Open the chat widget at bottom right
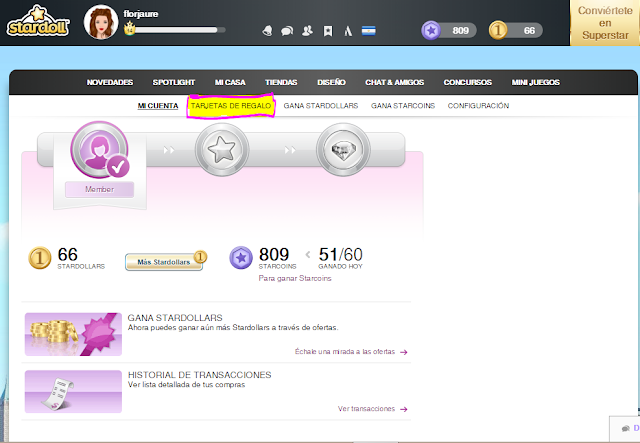This screenshot has height=443, width=640. pyautogui.click(x=625, y=428)
